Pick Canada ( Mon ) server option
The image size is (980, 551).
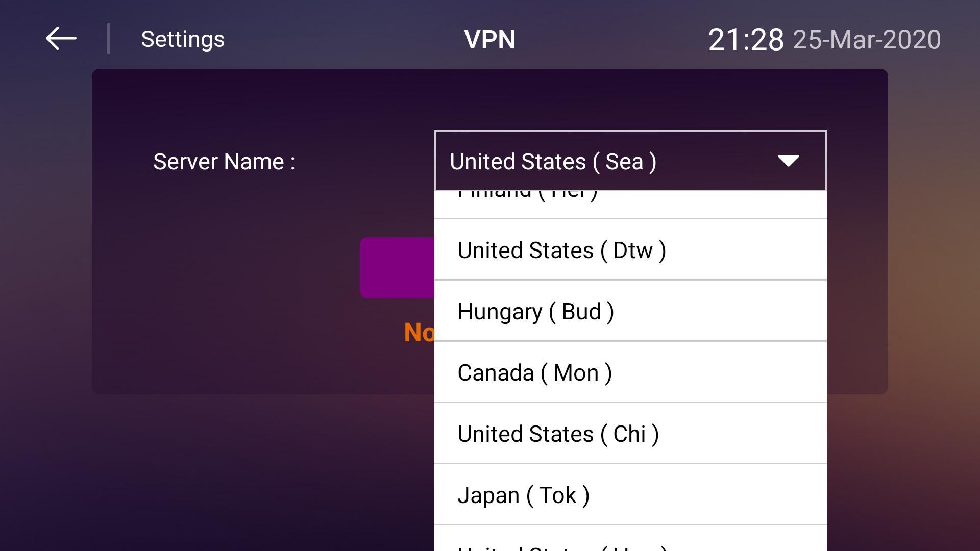(x=630, y=372)
